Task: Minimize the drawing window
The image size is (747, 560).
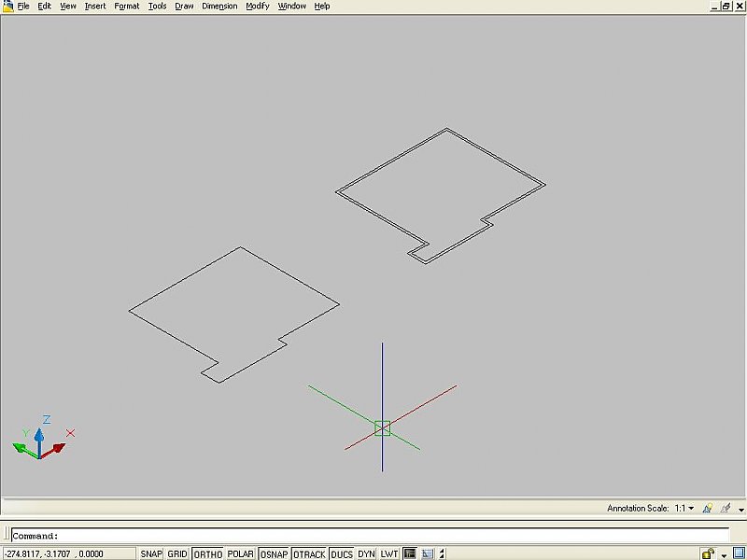Action: [714, 7]
